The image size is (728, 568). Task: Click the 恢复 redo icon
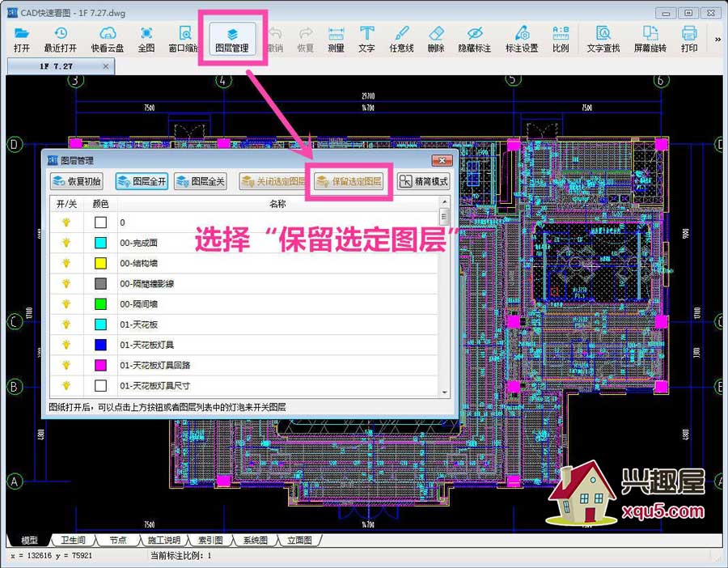(305, 39)
